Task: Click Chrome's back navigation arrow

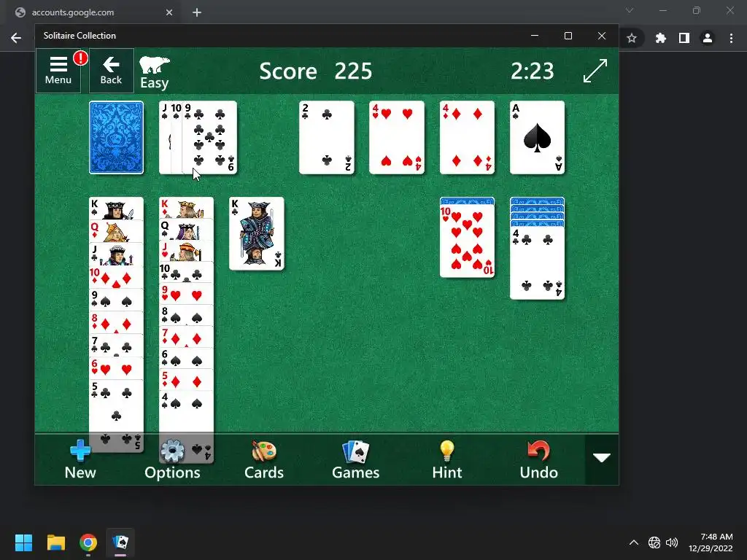Action: pyautogui.click(x=16, y=38)
